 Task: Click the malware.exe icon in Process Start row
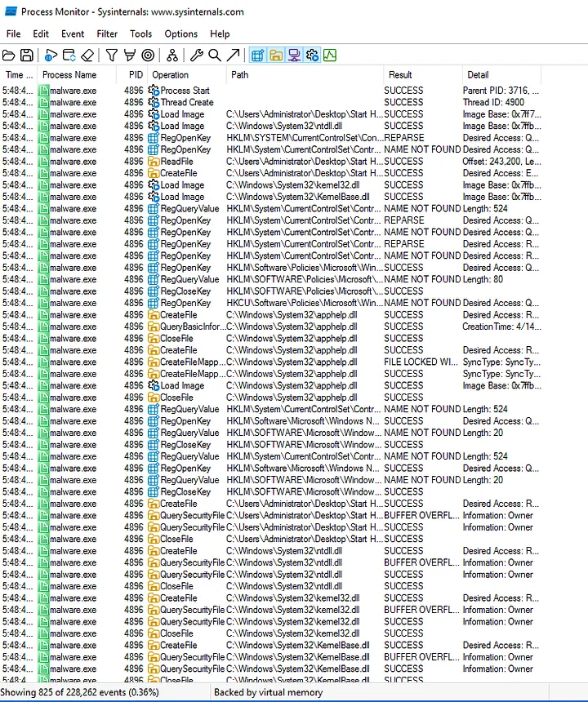pyautogui.click(x=43, y=91)
